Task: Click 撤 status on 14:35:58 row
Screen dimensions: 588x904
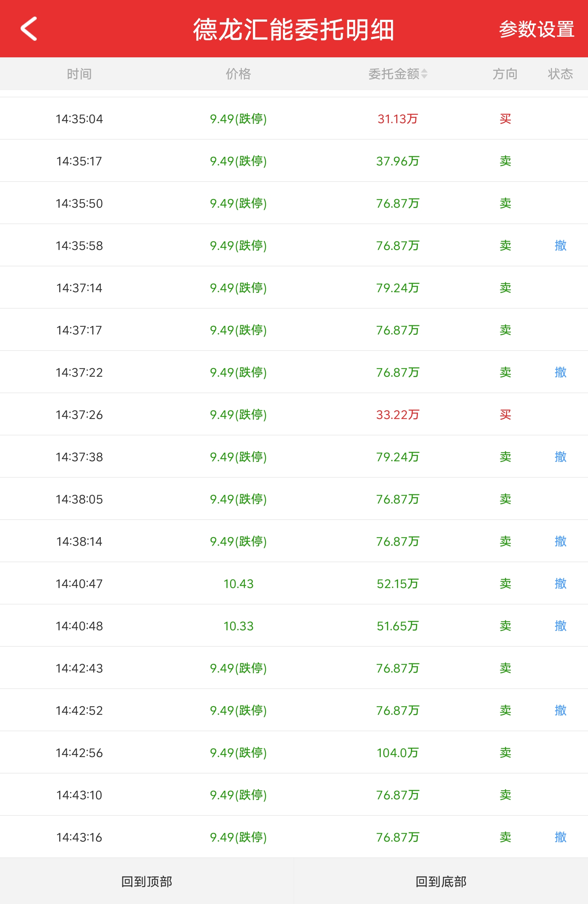Action: [560, 245]
